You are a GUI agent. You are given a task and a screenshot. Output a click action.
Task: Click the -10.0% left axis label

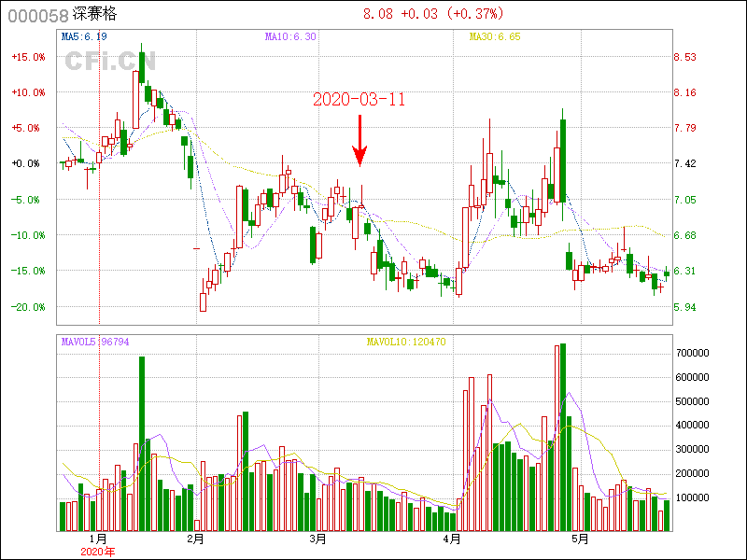[x=29, y=235]
